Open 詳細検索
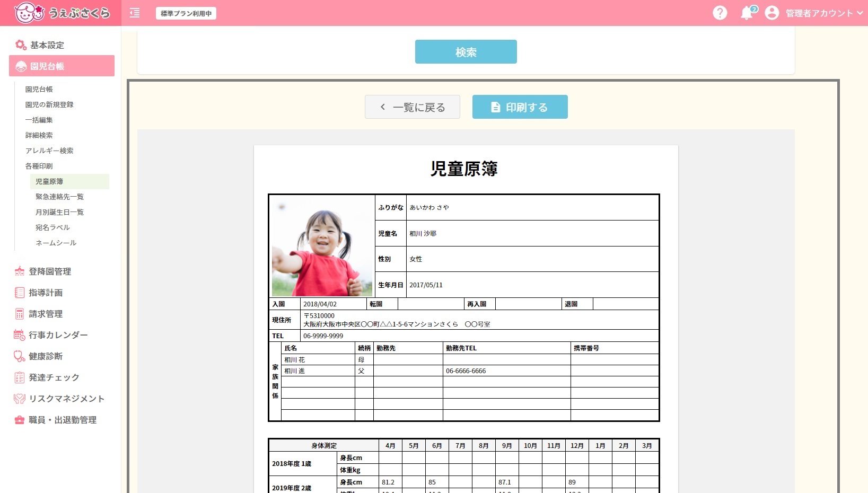This screenshot has height=493, width=868. (x=39, y=135)
